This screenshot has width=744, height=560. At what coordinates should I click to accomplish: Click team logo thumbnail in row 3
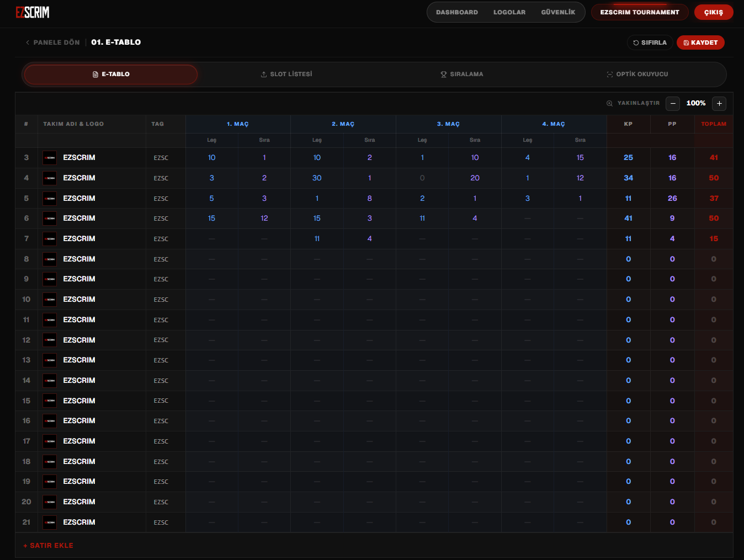(50, 158)
